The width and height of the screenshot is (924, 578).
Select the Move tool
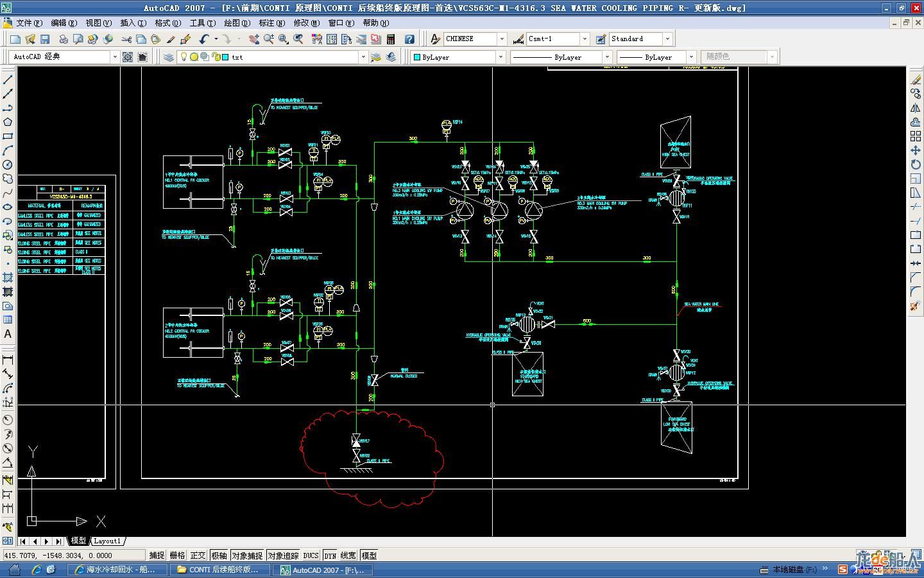(916, 150)
